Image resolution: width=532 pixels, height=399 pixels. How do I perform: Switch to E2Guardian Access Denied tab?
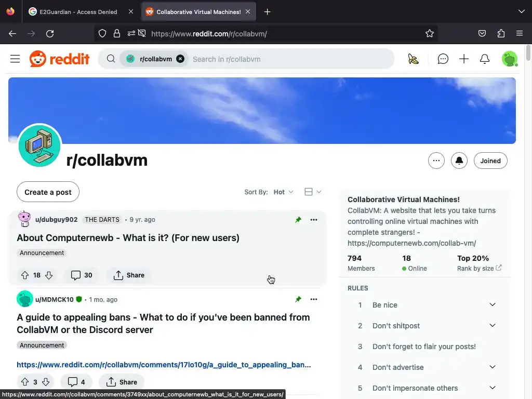(x=79, y=12)
